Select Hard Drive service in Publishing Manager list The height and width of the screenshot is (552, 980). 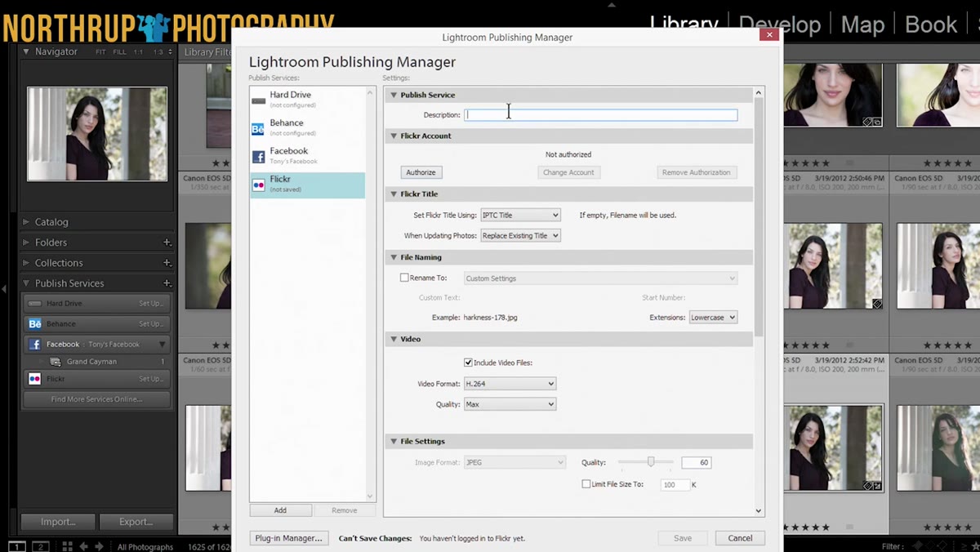coord(307,100)
